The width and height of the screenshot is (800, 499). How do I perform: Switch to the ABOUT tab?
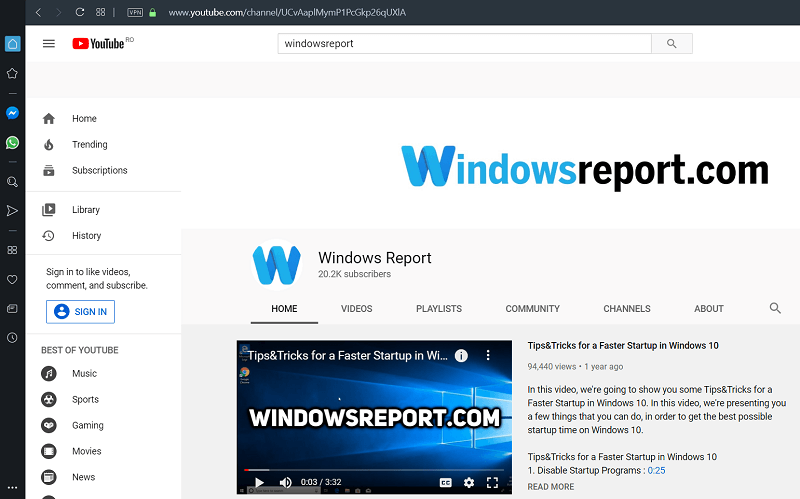pyautogui.click(x=709, y=309)
